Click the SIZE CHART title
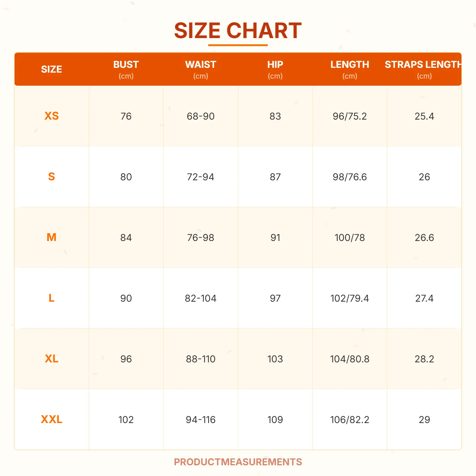Image resolution: width=476 pixels, height=476 pixels. 238,31
